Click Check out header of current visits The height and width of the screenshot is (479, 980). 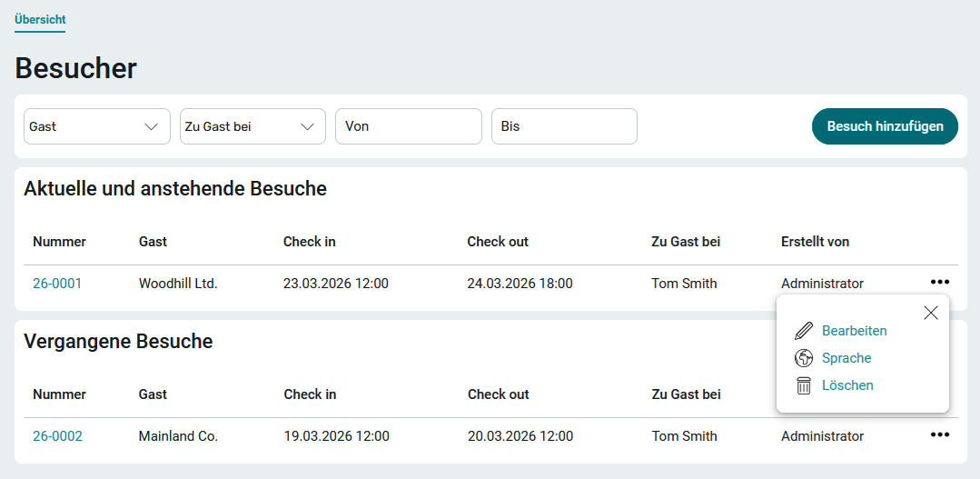(498, 242)
